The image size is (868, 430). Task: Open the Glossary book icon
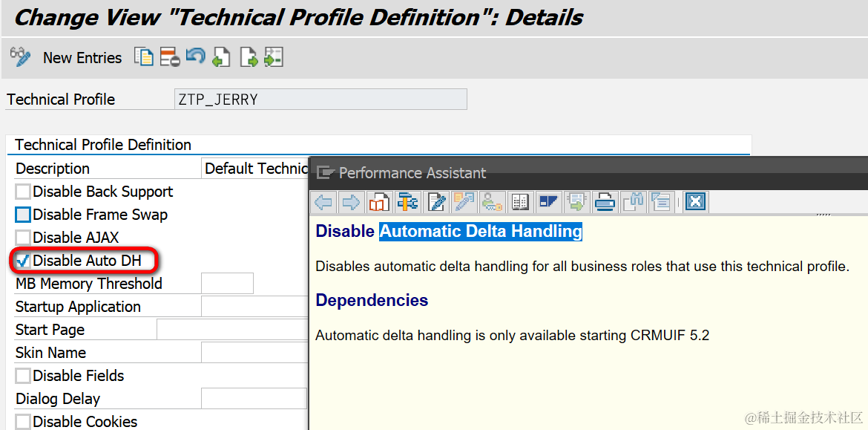coord(520,202)
